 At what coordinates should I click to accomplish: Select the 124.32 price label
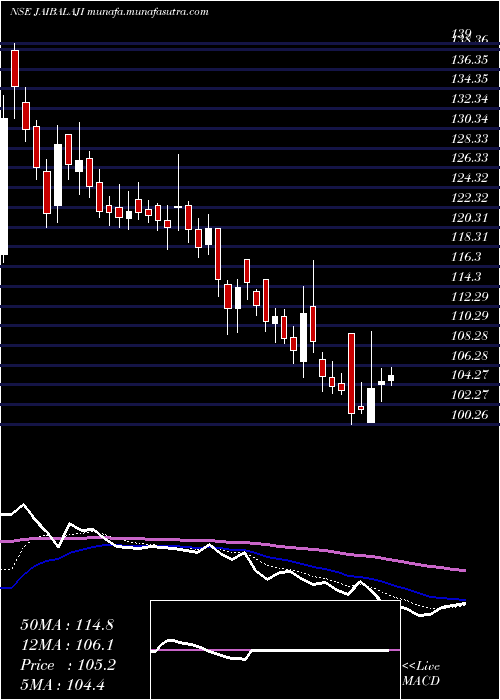tap(469, 178)
